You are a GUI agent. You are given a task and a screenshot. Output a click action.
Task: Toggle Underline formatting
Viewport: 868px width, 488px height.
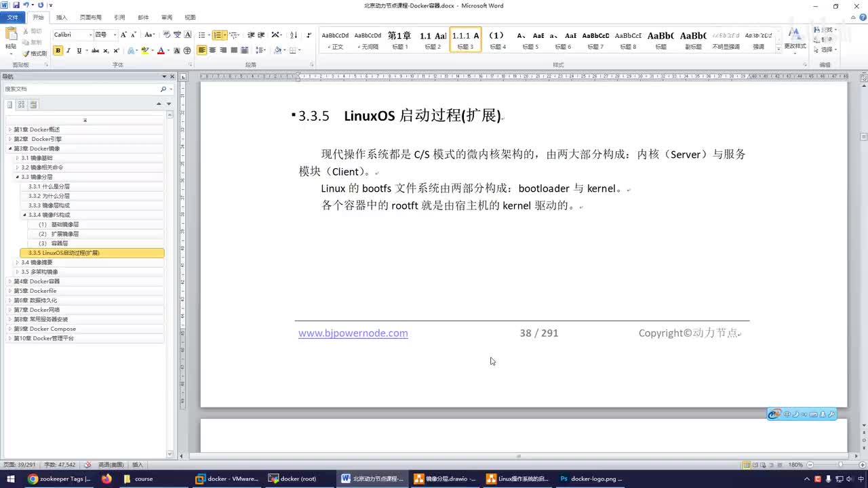pyautogui.click(x=79, y=51)
